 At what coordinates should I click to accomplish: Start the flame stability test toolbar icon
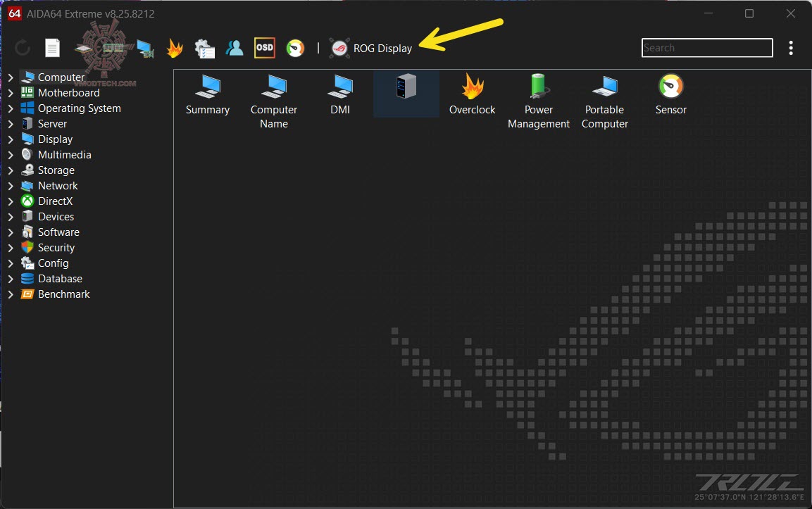pos(175,48)
